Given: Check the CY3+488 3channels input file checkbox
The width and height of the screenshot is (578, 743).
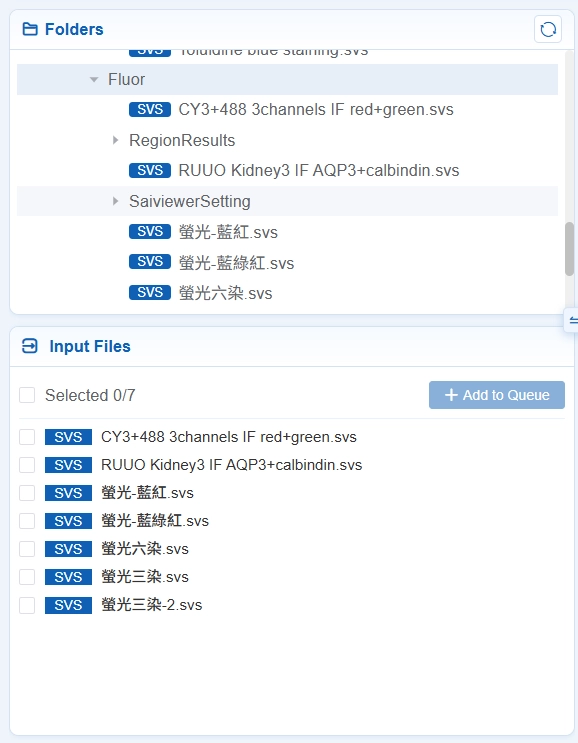Looking at the screenshot, I should (27, 437).
